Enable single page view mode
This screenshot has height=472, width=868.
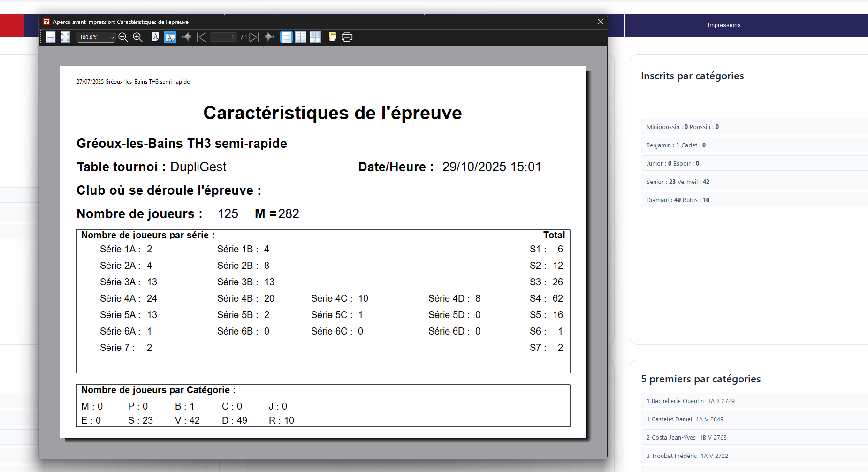[x=286, y=38]
